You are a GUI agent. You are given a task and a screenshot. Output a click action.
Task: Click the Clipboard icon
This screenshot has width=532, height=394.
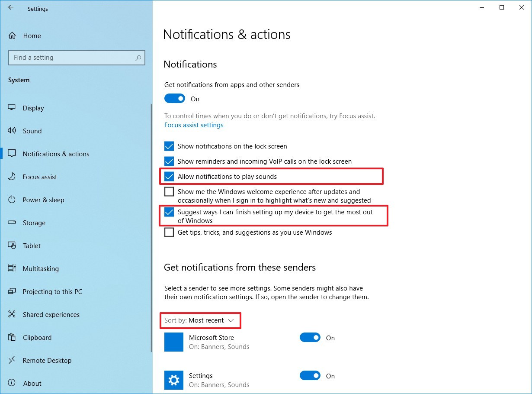tap(12, 337)
